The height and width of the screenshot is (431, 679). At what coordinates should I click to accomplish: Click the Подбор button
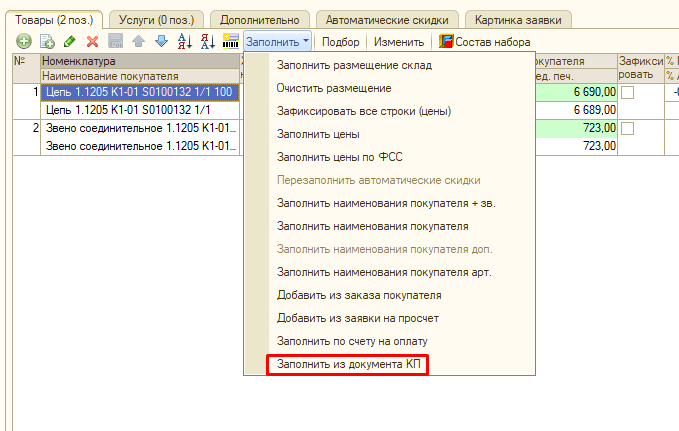point(340,42)
